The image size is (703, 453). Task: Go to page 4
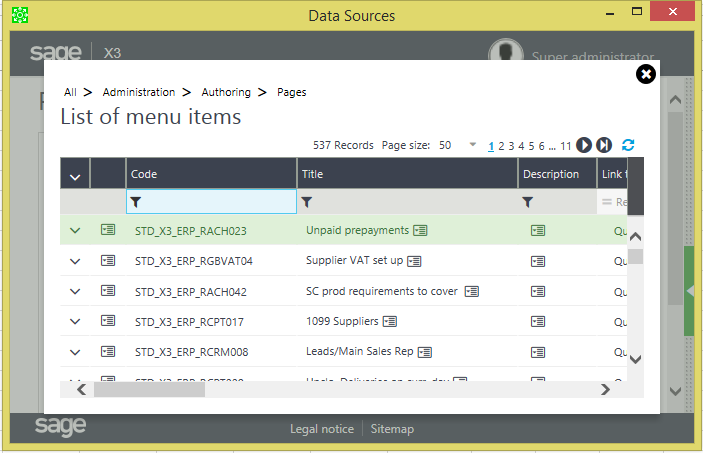point(521,146)
